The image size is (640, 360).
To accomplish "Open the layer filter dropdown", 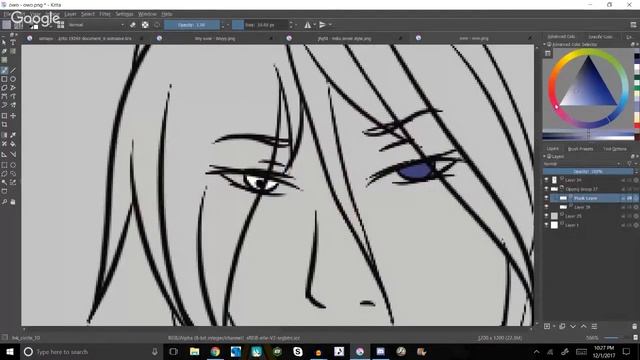I will coord(631,164).
